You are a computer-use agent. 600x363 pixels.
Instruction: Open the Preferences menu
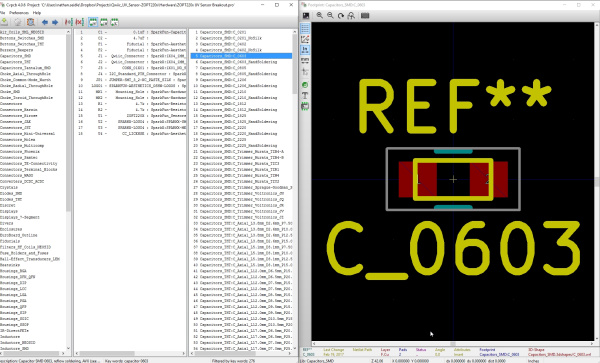(19, 13)
